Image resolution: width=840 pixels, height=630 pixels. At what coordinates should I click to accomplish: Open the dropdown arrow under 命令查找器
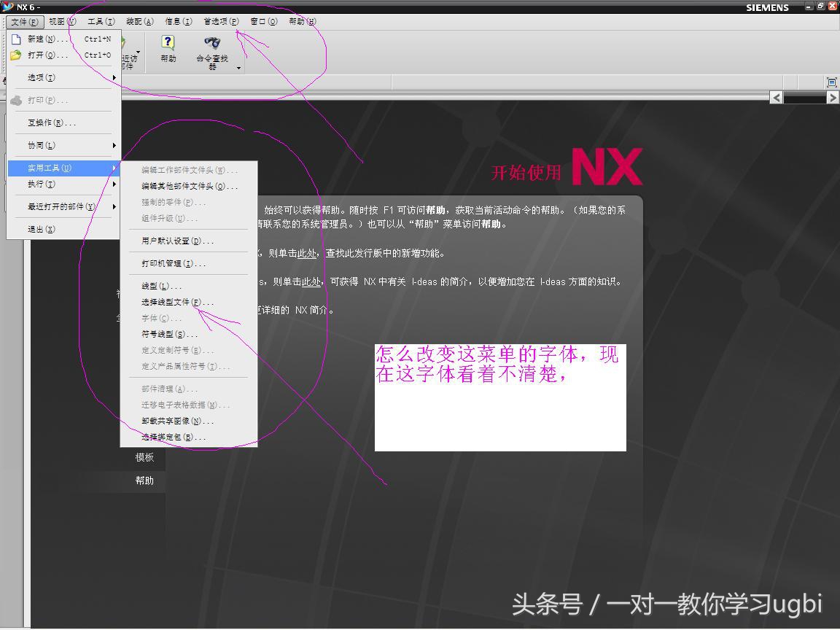coord(238,68)
